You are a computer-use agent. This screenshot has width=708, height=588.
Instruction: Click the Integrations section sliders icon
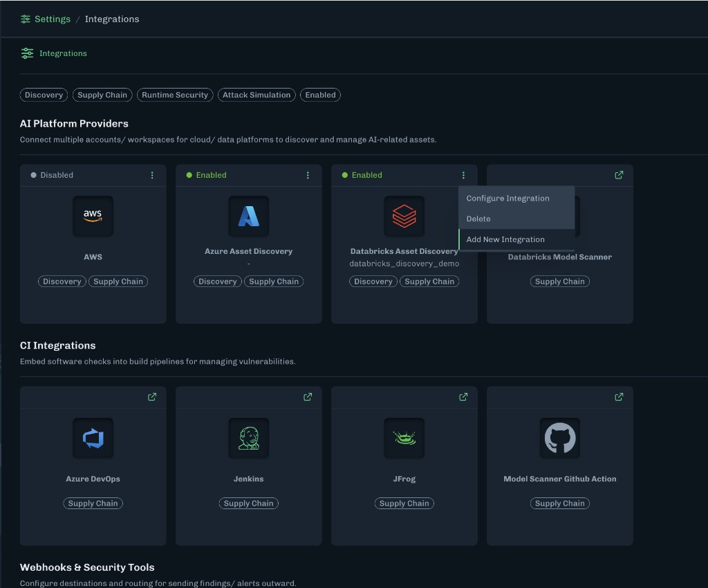(27, 53)
